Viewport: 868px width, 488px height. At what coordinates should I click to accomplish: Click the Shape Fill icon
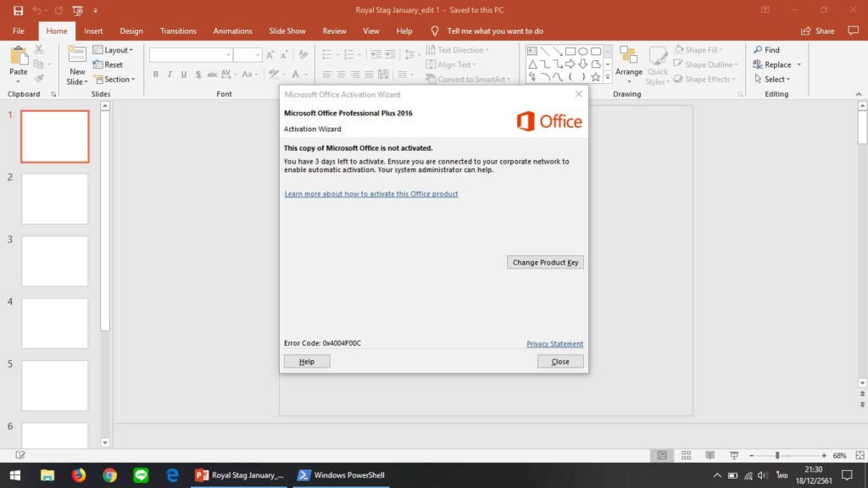[679, 50]
